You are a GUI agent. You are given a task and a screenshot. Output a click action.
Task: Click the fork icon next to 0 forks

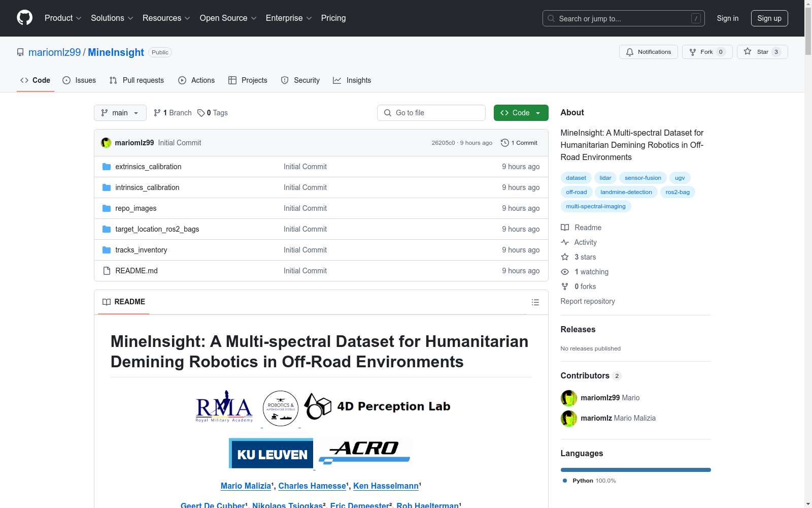(x=565, y=287)
